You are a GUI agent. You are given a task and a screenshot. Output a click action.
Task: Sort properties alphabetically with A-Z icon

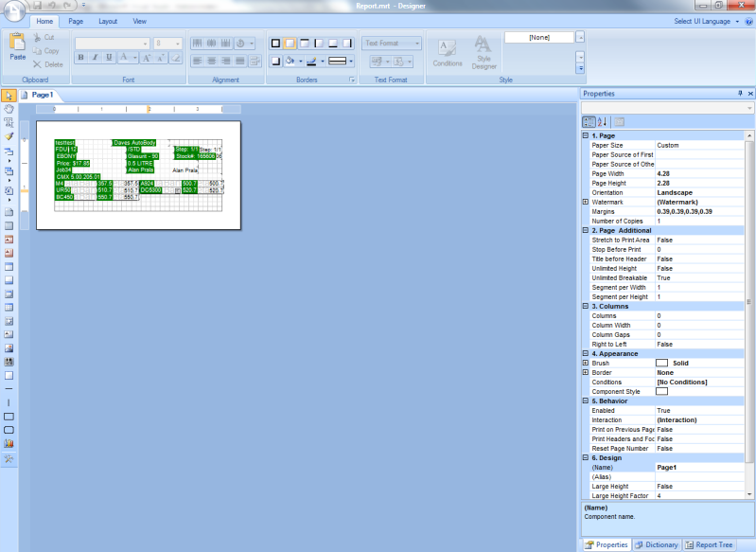602,122
